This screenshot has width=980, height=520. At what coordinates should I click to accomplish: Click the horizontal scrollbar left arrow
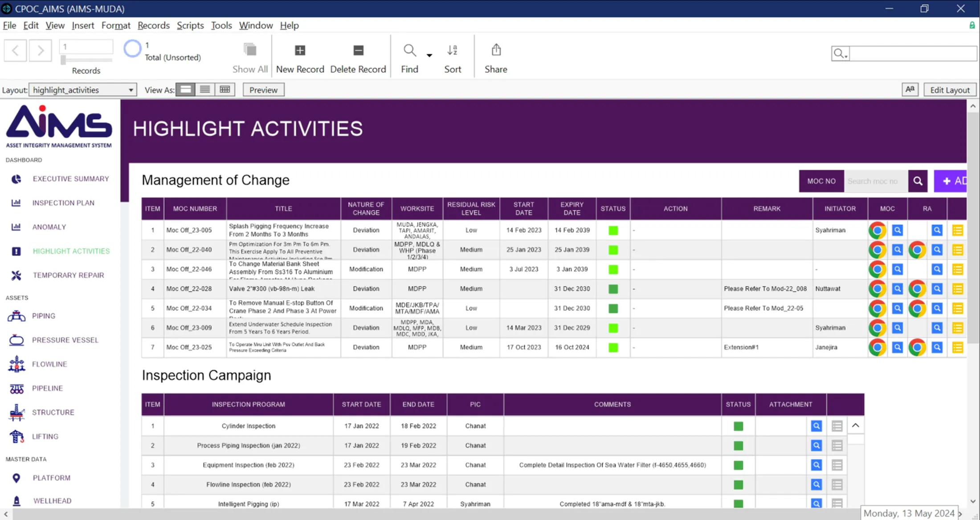[6, 514]
